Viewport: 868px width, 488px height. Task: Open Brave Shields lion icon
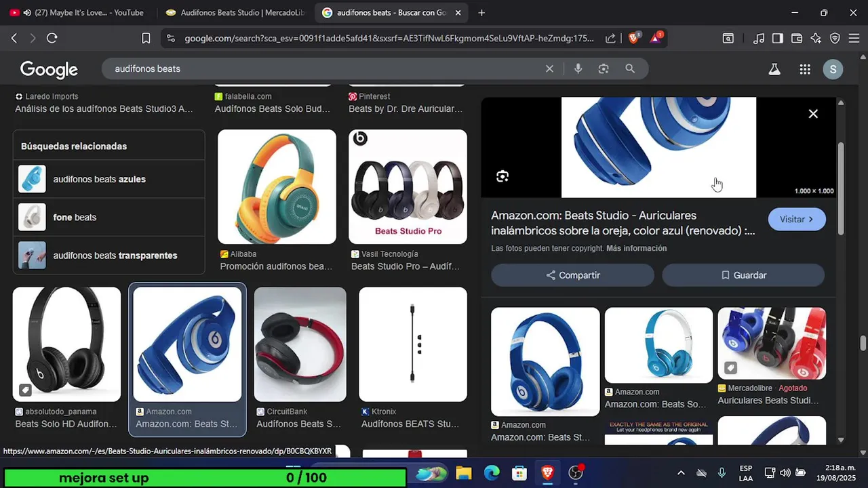point(633,39)
